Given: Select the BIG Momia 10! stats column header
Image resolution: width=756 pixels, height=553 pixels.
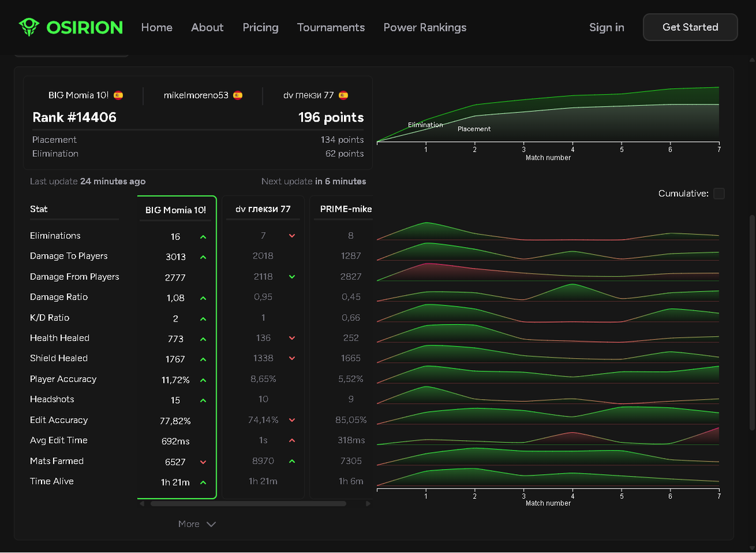Looking at the screenshot, I should [x=176, y=210].
